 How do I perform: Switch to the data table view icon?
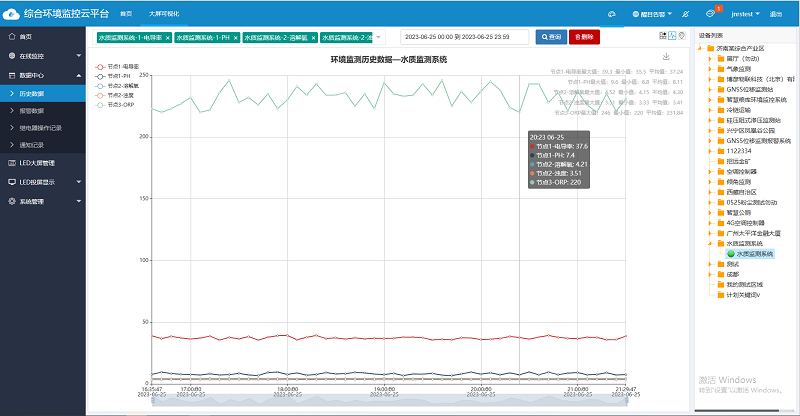[662, 36]
